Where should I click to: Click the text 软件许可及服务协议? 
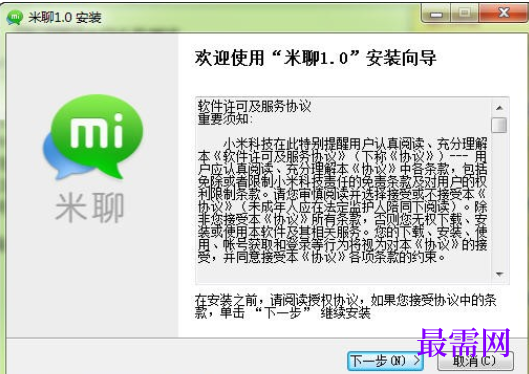[x=254, y=106]
